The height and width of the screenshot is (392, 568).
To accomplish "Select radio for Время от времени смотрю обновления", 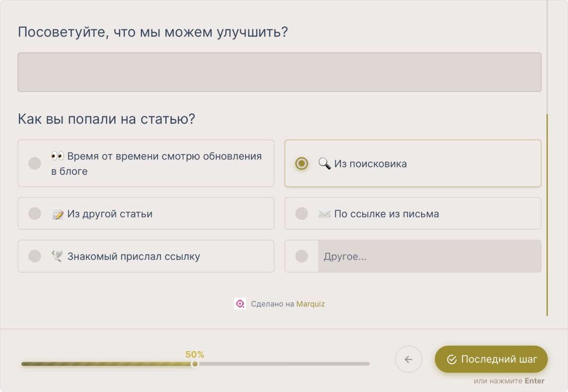I will coord(34,163).
